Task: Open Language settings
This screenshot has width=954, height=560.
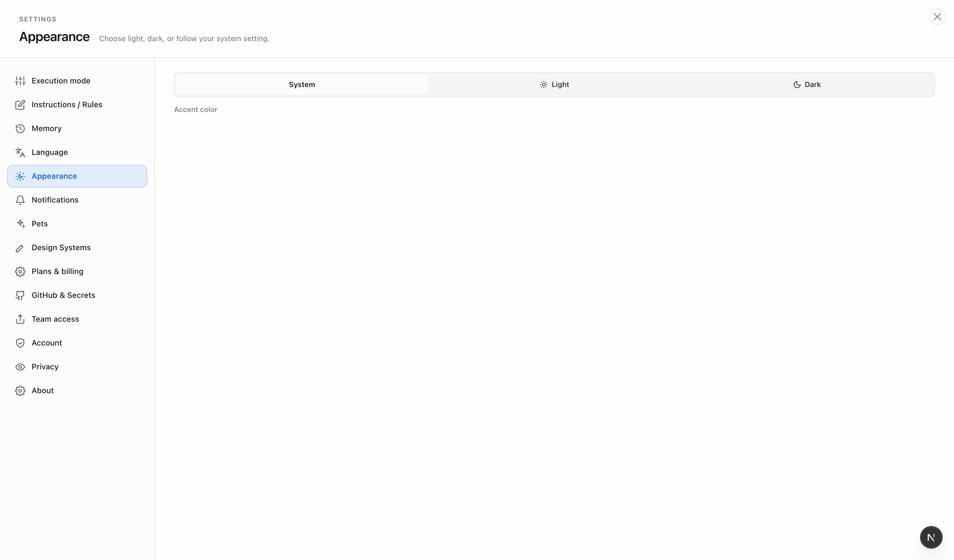Action: [77, 153]
